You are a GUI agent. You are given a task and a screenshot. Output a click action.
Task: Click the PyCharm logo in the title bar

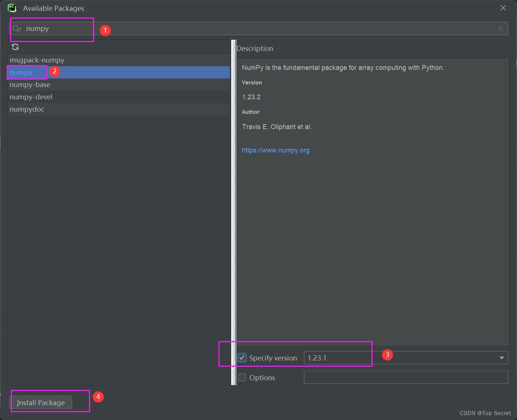pos(12,8)
